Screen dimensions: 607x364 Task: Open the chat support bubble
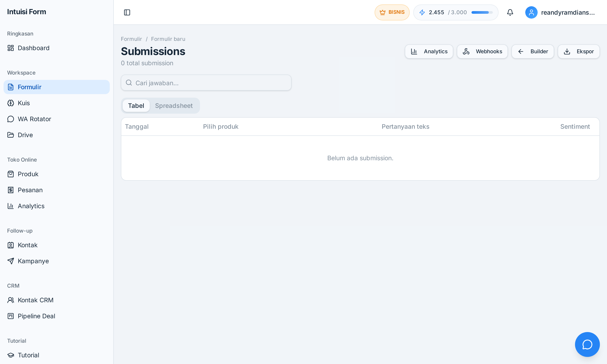(587, 344)
